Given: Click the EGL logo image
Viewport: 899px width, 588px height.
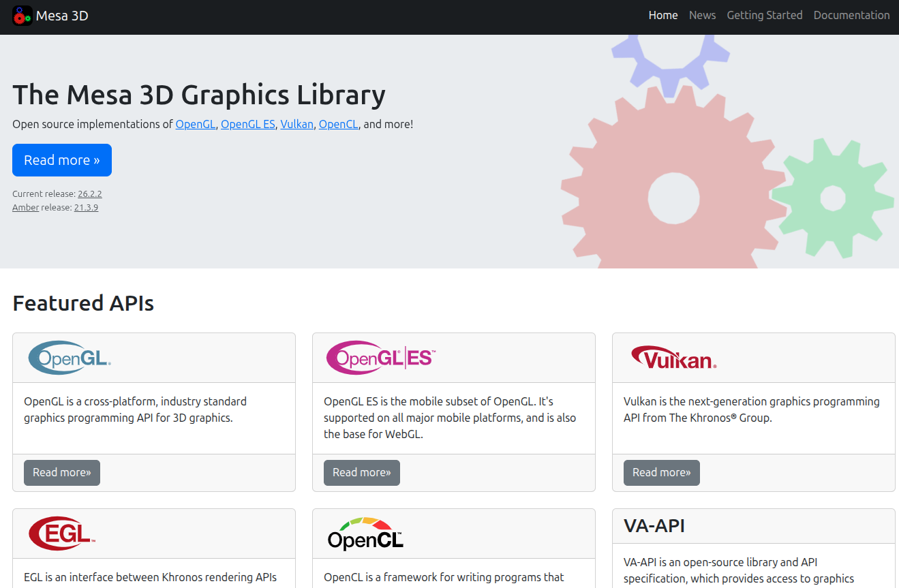Looking at the screenshot, I should (62, 533).
